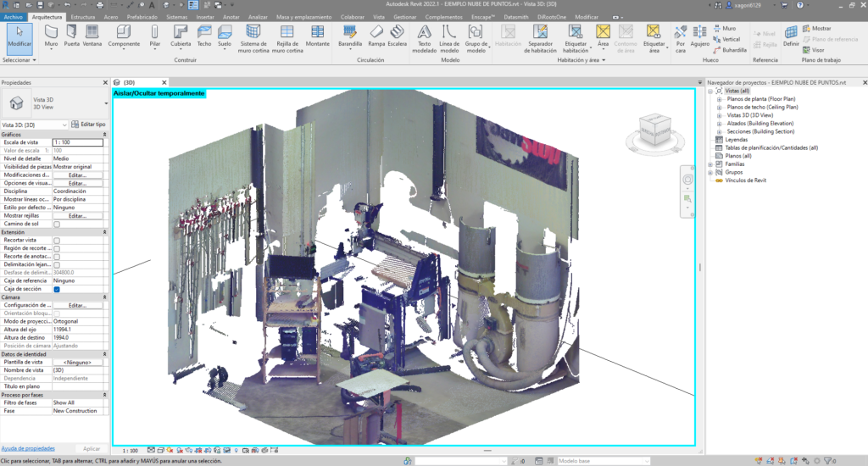Open the Ayuda de propiedades link
Viewport: 868px width, 466px height.
click(28, 447)
